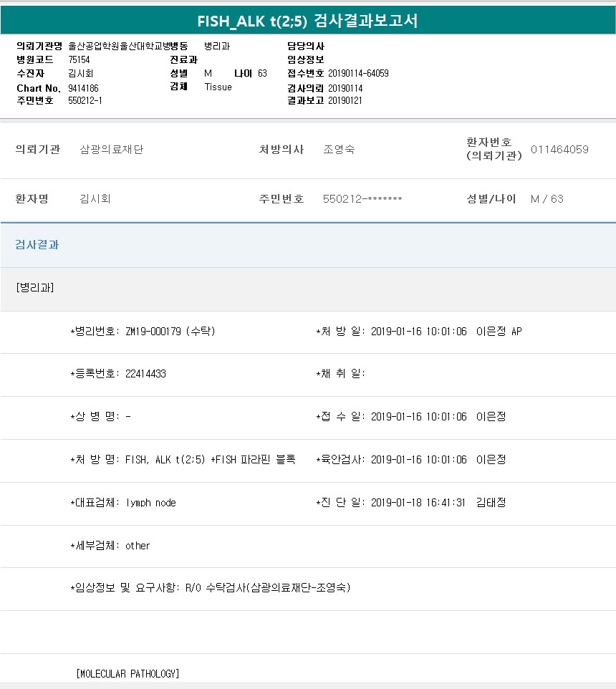The height and width of the screenshot is (689, 616).
Task: Select the 검체 value Tissue
Action: 218,87
